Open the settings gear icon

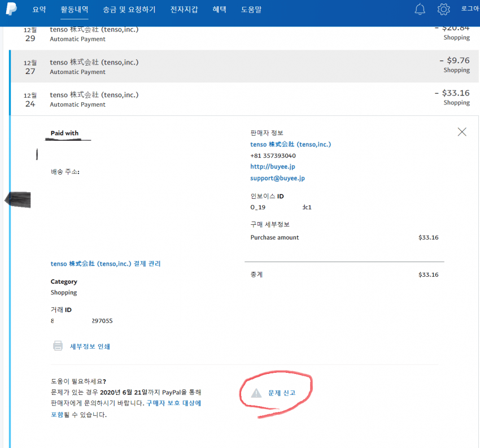(x=443, y=9)
